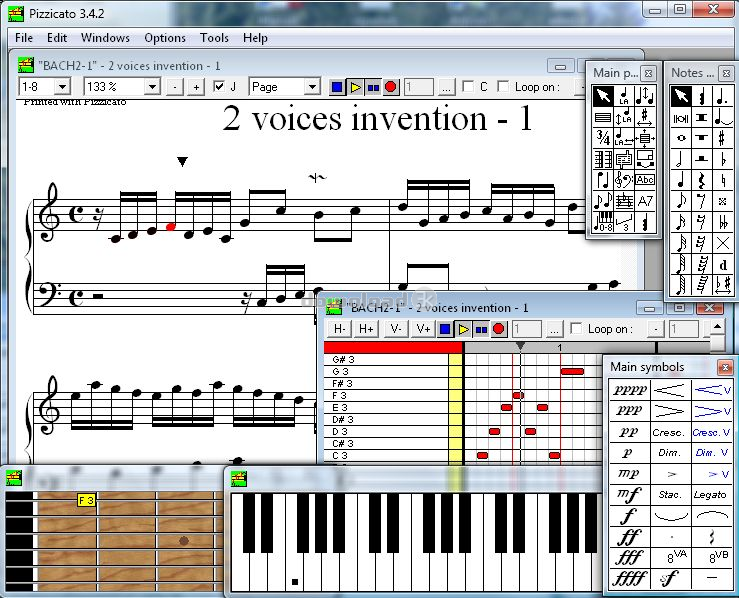Pick the mf dynamic symbol
The height and width of the screenshot is (598, 739).
(x=629, y=494)
